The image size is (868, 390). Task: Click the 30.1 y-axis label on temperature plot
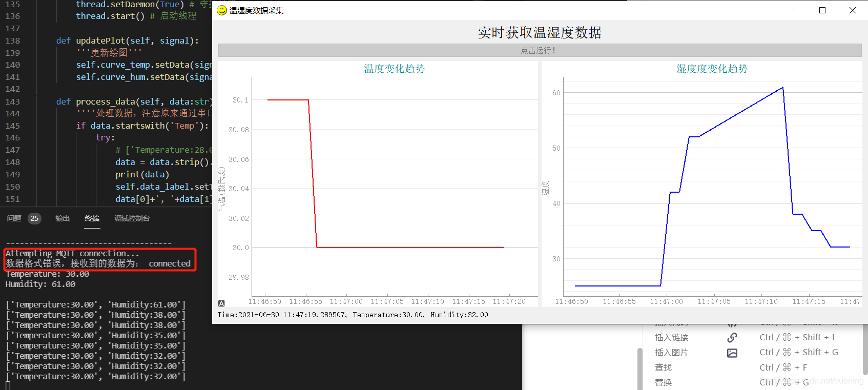tap(240, 100)
